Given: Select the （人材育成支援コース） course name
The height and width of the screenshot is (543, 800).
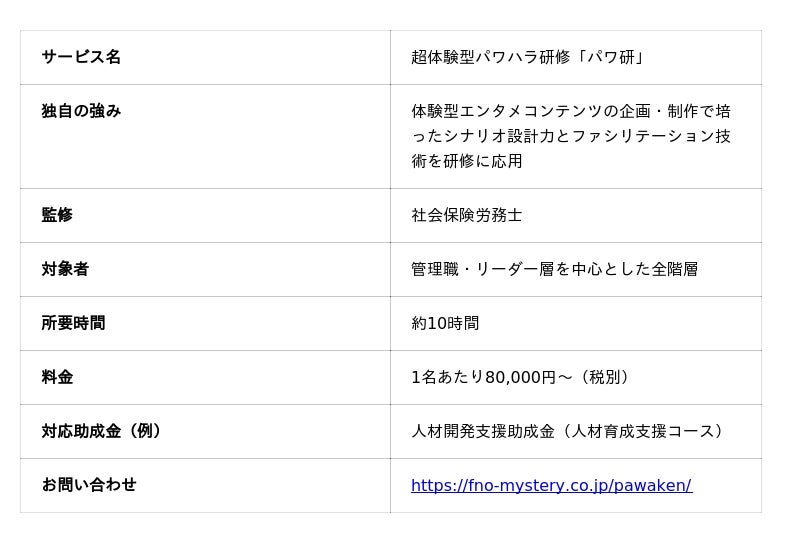Looking at the screenshot, I should (x=645, y=431).
